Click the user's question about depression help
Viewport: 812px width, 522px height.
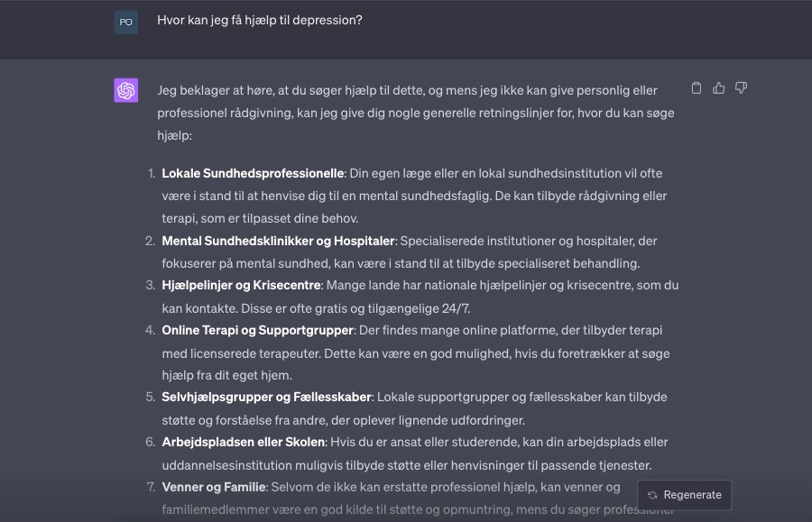[260, 20]
